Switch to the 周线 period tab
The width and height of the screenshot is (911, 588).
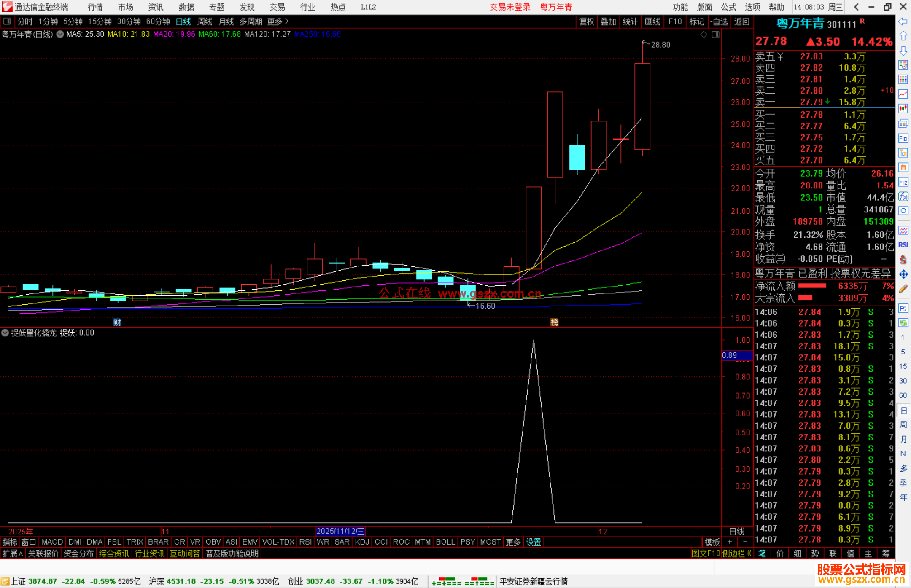205,21
